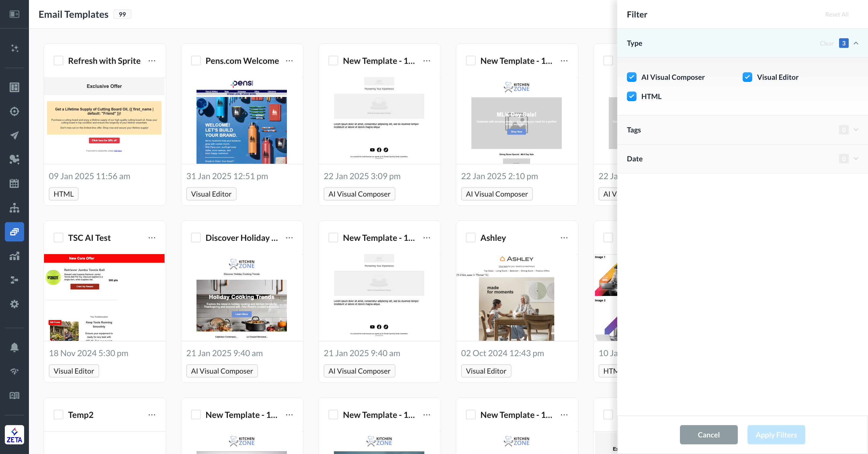Click date text 18 Nov 2024 5:30 pm

coord(89,353)
